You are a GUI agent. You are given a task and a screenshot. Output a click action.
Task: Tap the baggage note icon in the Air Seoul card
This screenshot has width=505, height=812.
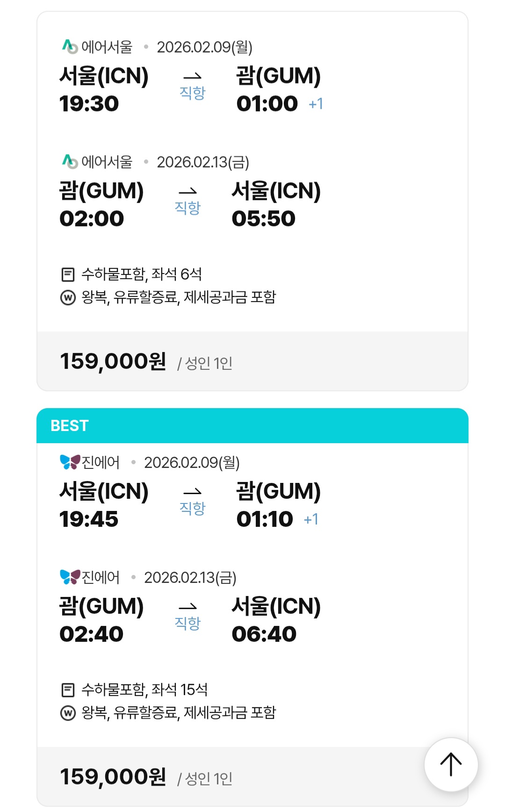click(68, 274)
